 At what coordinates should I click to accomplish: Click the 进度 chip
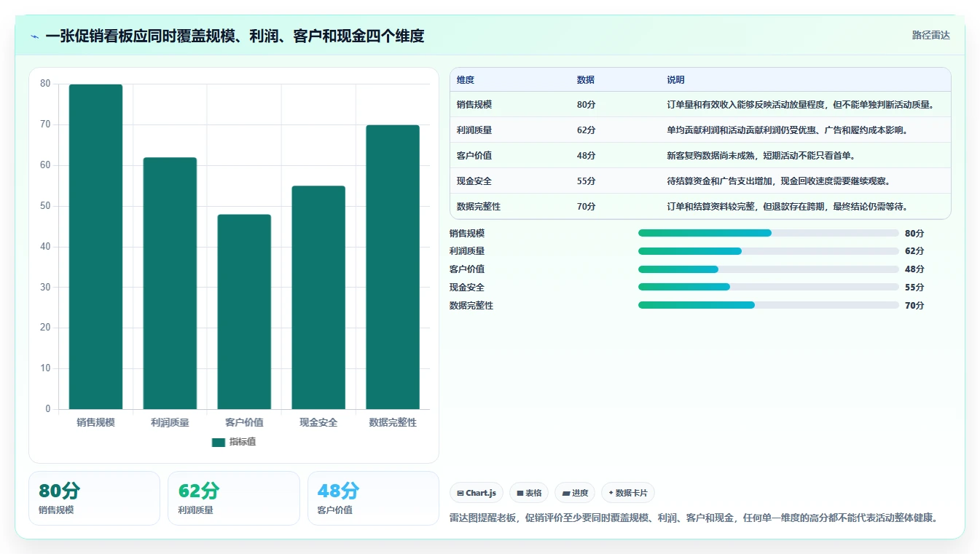coord(575,493)
